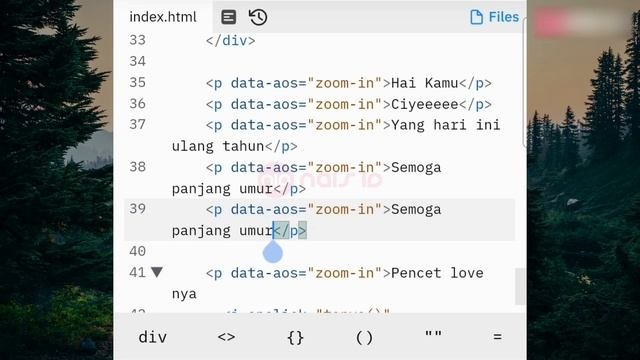Insert double quotes from the shortcut bar
Image resolution: width=640 pixels, height=360 pixels.
433,334
